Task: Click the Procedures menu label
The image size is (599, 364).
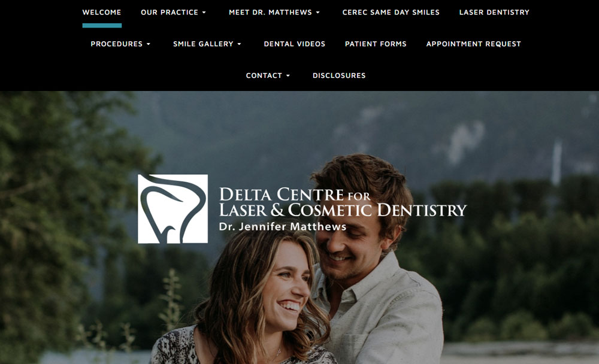Action: [x=117, y=44]
